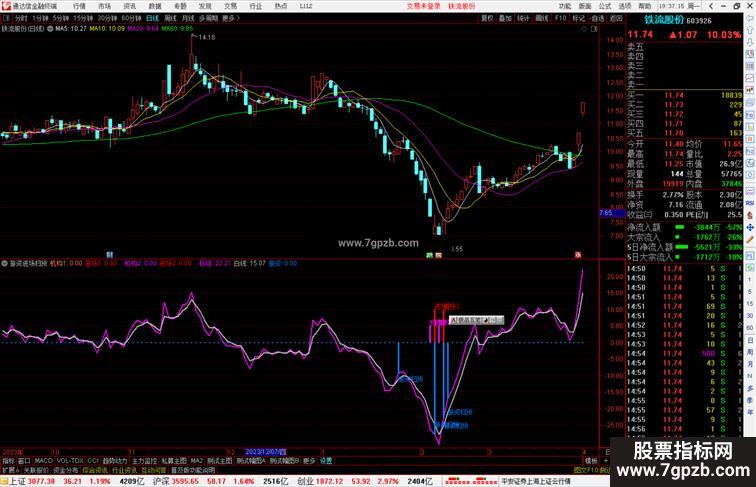
Task: Click the pencil drawing icon in right sidebar
Action: [x=750, y=240]
